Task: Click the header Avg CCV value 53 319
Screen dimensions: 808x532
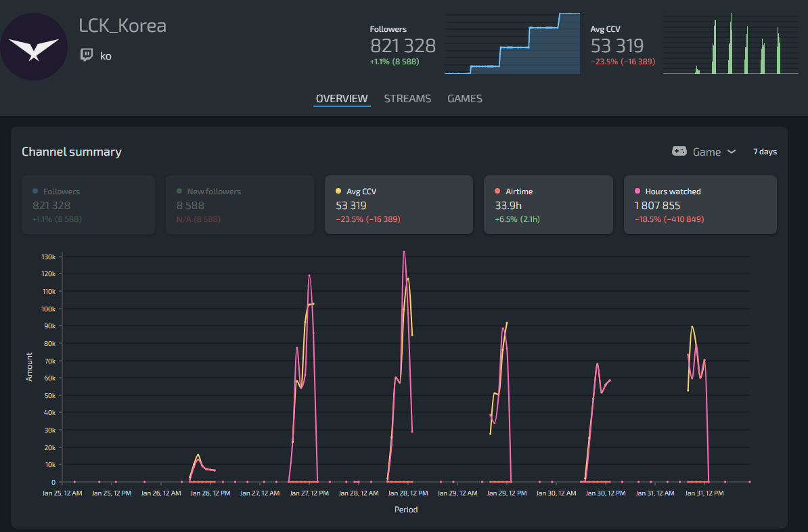Action: click(x=616, y=46)
